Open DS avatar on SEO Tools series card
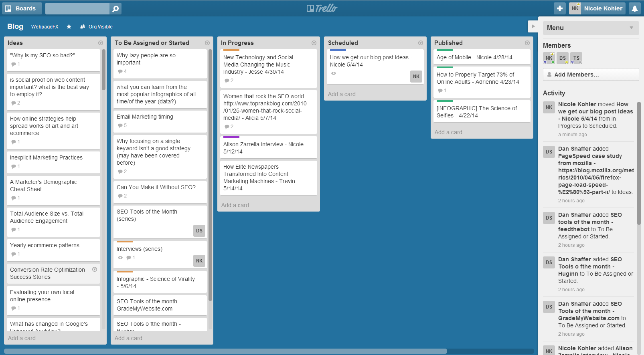 [x=199, y=231]
